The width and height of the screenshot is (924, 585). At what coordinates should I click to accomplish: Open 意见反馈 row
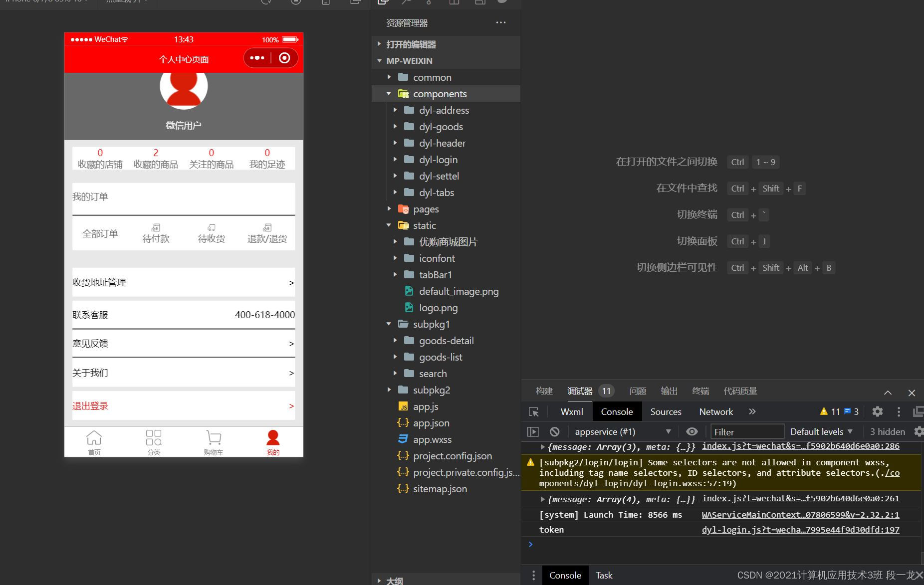coord(184,343)
